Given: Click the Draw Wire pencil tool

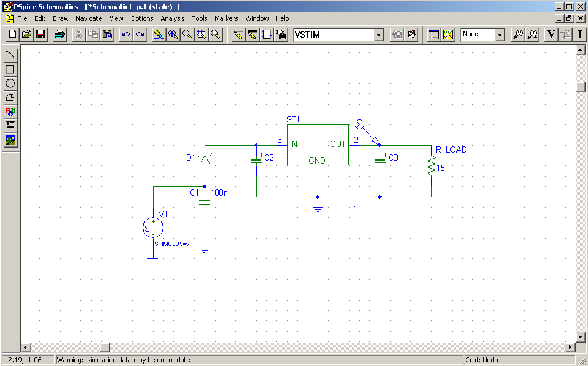Looking at the screenshot, I should pos(238,34).
